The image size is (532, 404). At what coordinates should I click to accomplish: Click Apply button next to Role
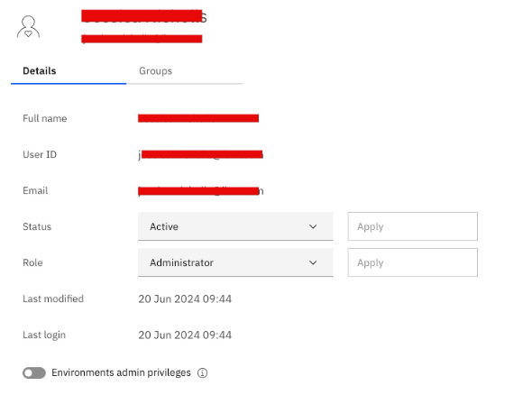(x=413, y=262)
